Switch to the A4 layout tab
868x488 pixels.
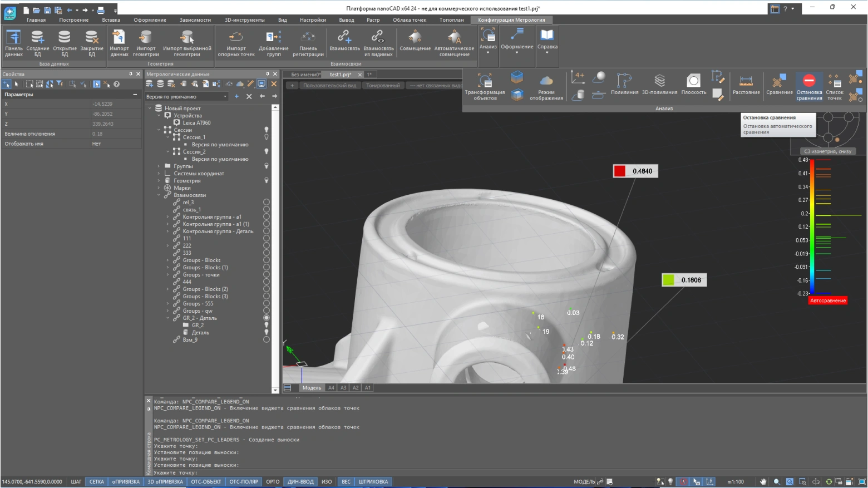coord(331,388)
